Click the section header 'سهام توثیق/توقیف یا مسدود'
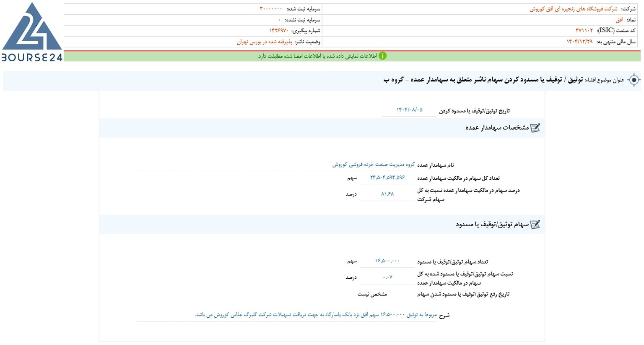 click(492, 225)
